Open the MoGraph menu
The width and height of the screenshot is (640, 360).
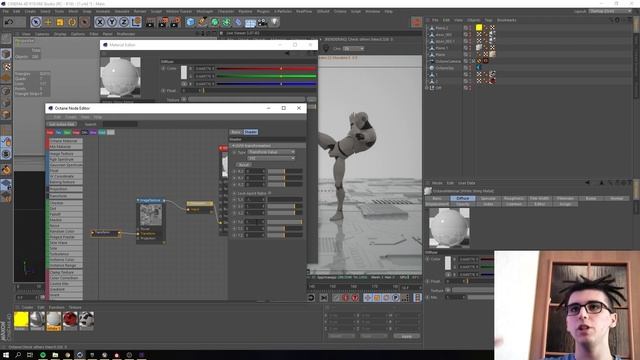204,11
